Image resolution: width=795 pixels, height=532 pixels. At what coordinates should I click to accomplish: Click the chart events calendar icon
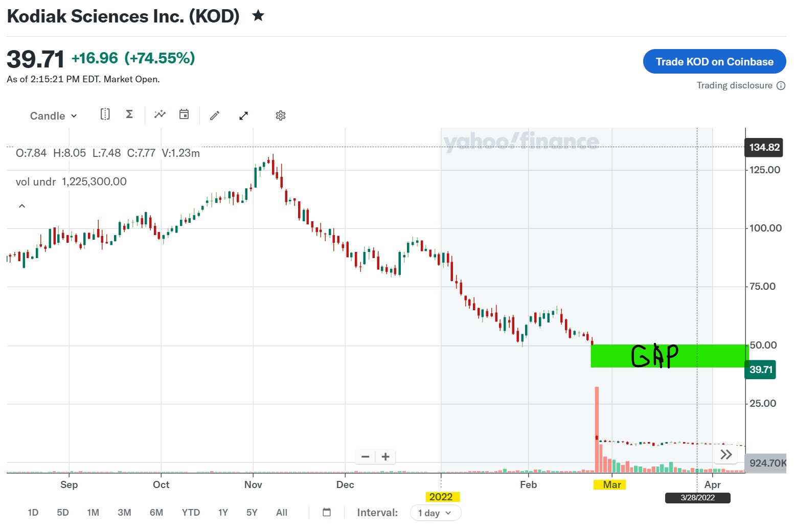tap(184, 114)
